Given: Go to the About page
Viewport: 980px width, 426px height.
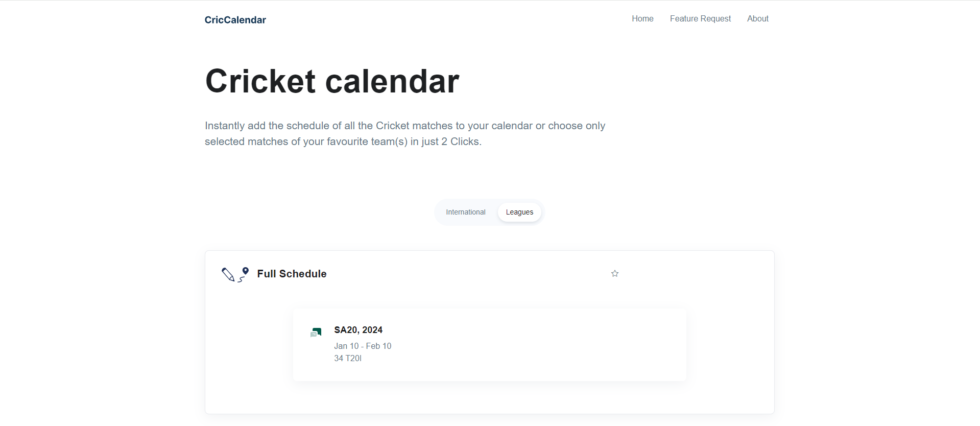Looking at the screenshot, I should point(758,18).
